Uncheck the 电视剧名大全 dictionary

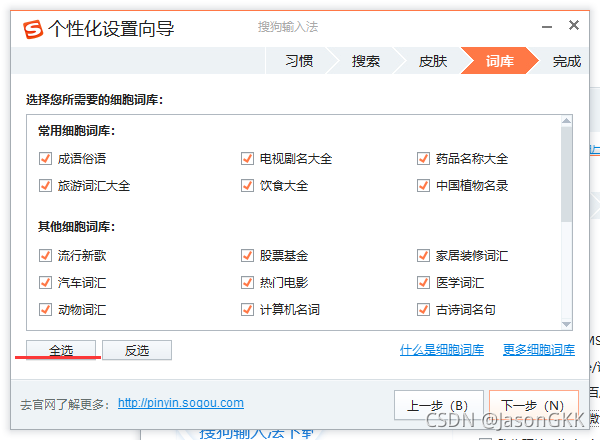[x=247, y=158]
